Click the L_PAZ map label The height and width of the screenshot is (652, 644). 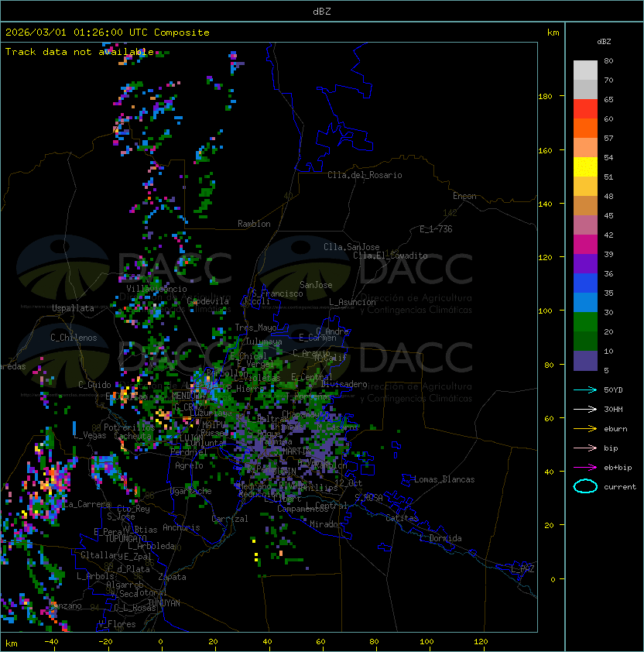(x=522, y=569)
